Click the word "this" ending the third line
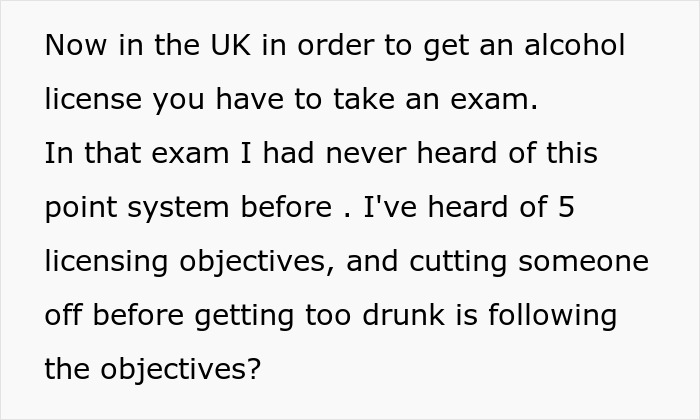The height and width of the screenshot is (420, 700). pyautogui.click(x=569, y=154)
